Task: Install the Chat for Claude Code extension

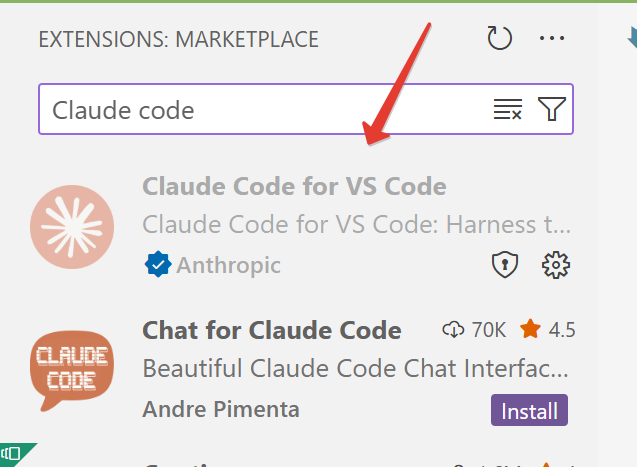Action: (x=529, y=410)
